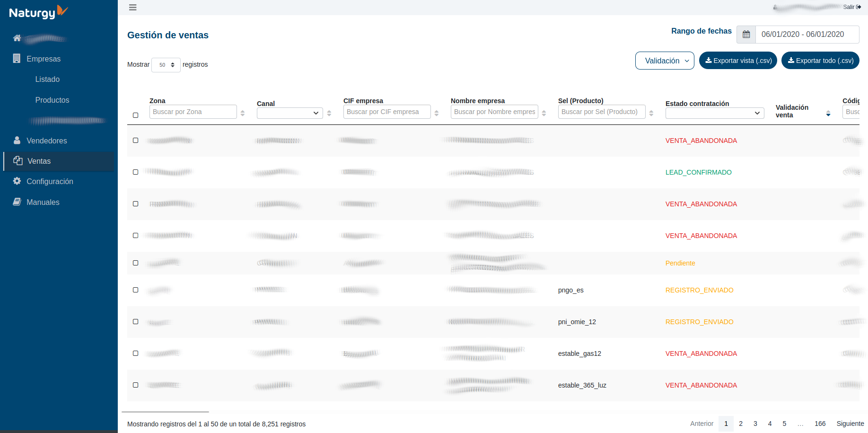Viewport: 868px width, 433px height.
Task: Click the Naturgy logo
Action: click(x=38, y=12)
